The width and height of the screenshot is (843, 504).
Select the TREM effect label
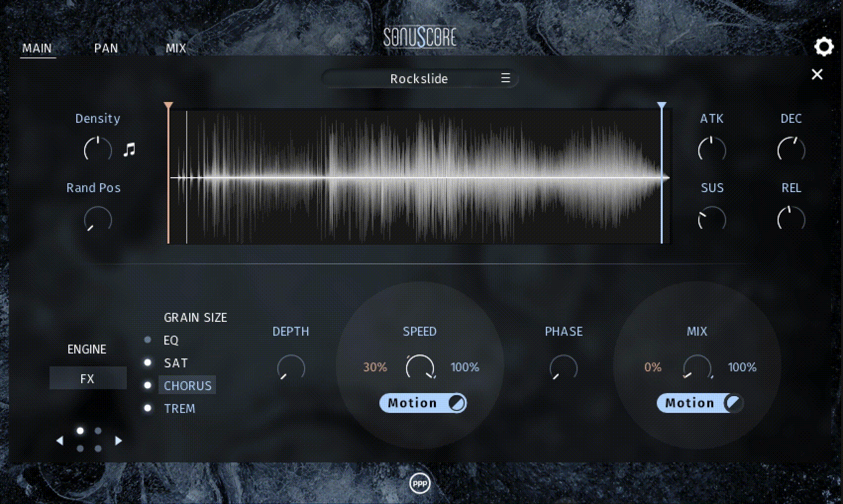click(x=179, y=408)
